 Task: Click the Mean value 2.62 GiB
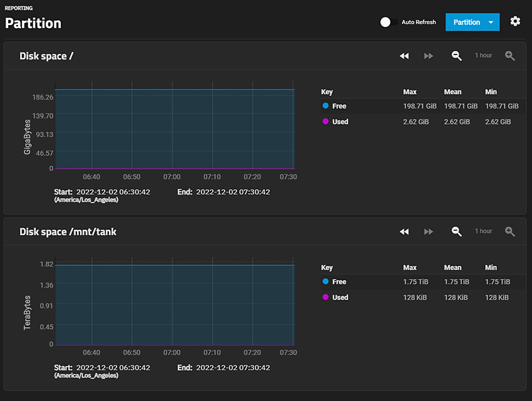click(x=457, y=122)
